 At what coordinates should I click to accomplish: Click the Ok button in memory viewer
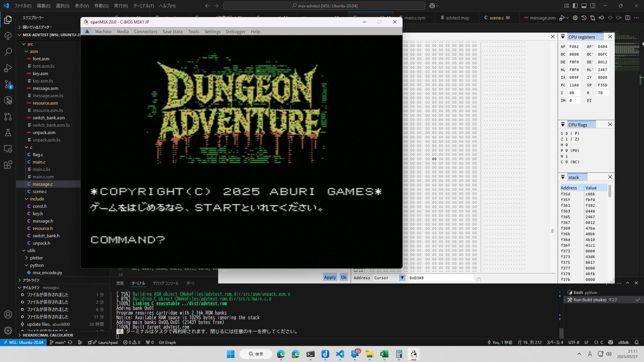343,277
